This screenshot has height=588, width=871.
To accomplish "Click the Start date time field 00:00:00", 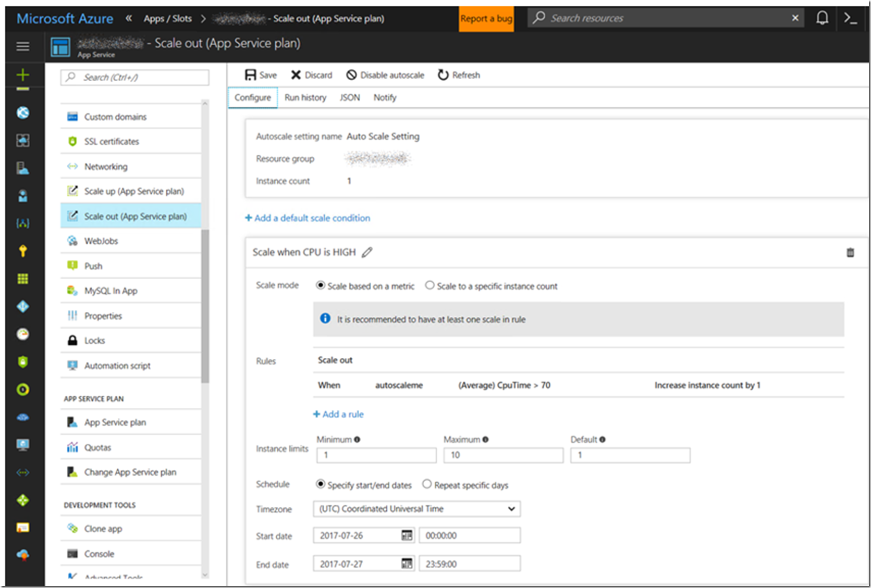I will (470, 535).
